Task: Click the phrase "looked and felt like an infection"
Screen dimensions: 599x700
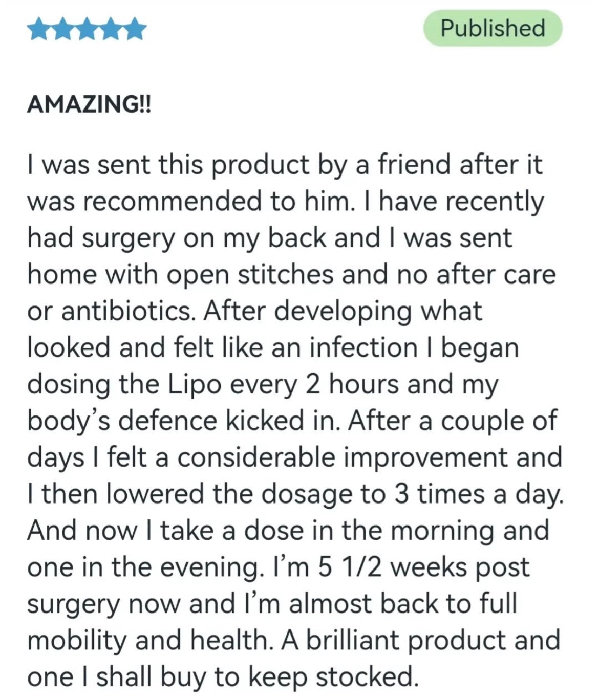Action: (221, 348)
